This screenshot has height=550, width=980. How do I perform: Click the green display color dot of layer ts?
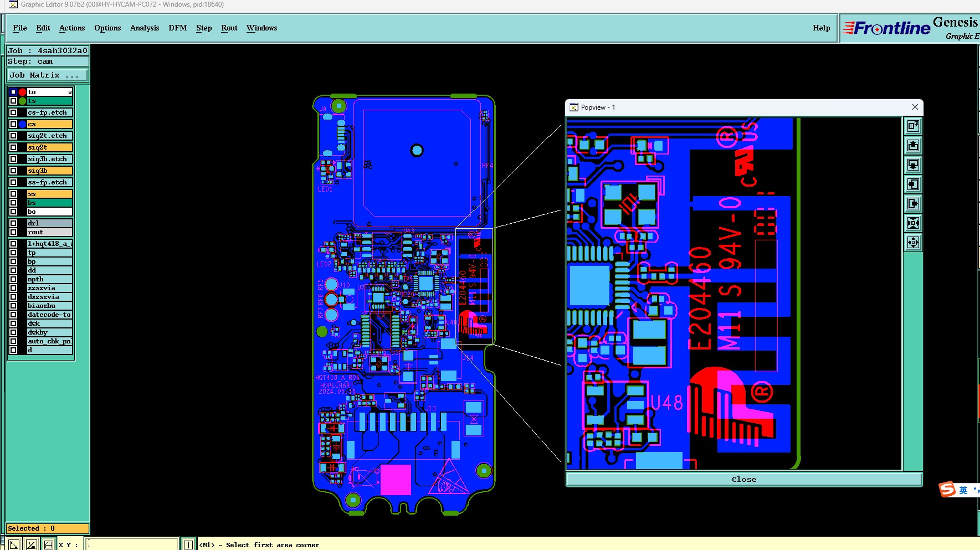point(22,101)
